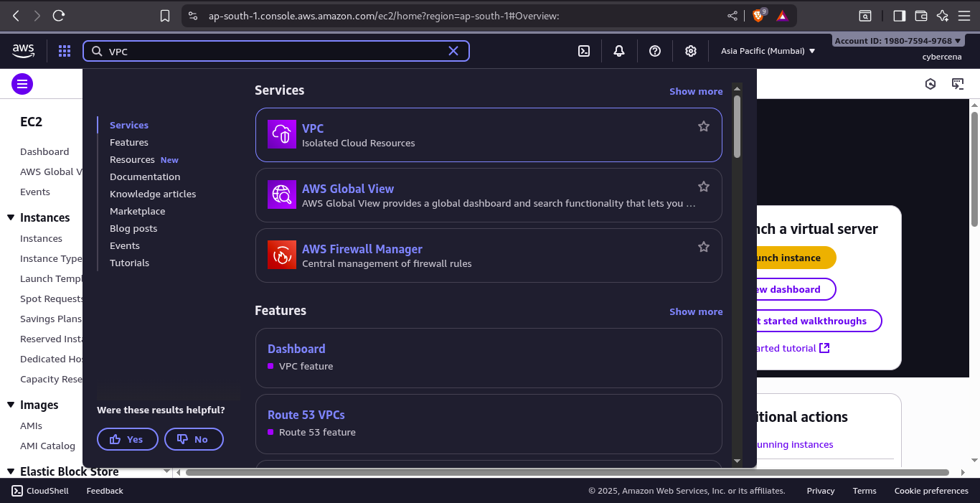The image size is (980, 503).
Task: Show more Services results
Action: (696, 91)
